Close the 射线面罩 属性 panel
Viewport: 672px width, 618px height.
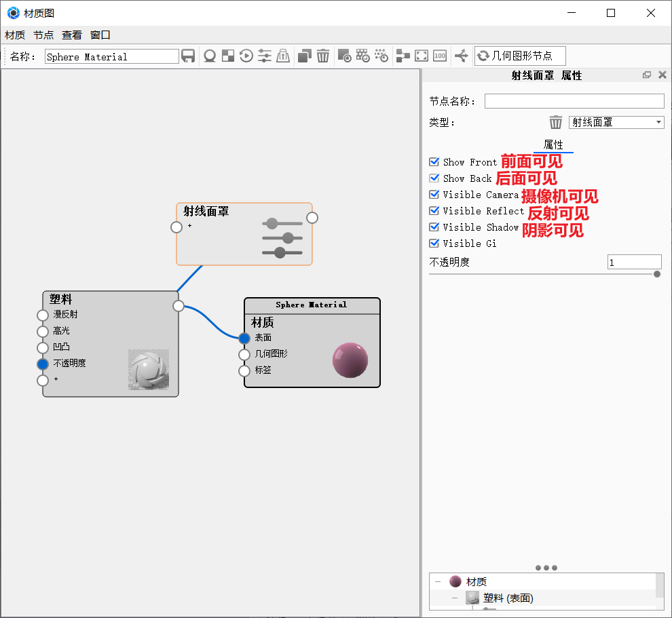tap(662, 75)
